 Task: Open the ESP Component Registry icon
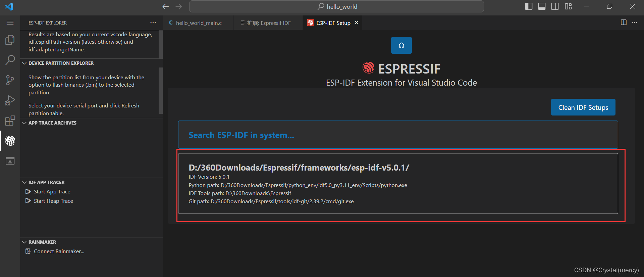[x=10, y=161]
